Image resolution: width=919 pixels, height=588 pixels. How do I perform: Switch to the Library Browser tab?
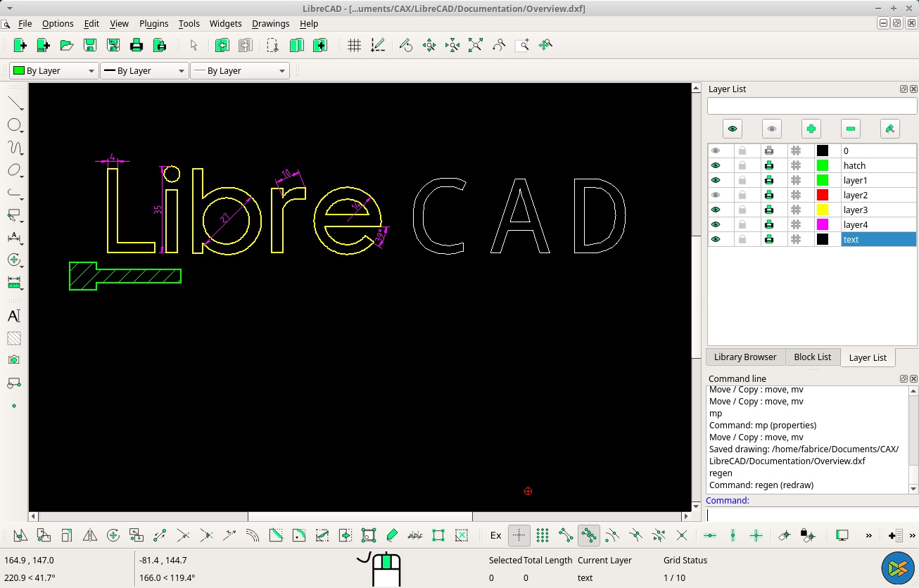[744, 357]
